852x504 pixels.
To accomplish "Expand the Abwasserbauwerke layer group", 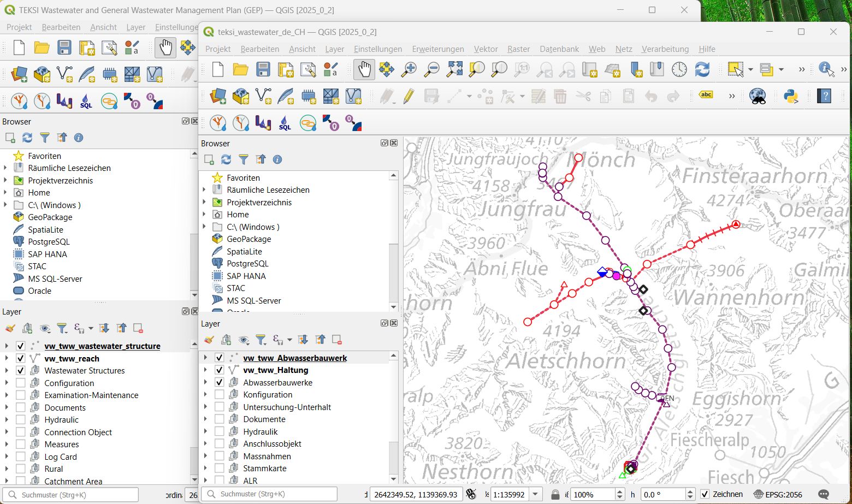I will (205, 383).
